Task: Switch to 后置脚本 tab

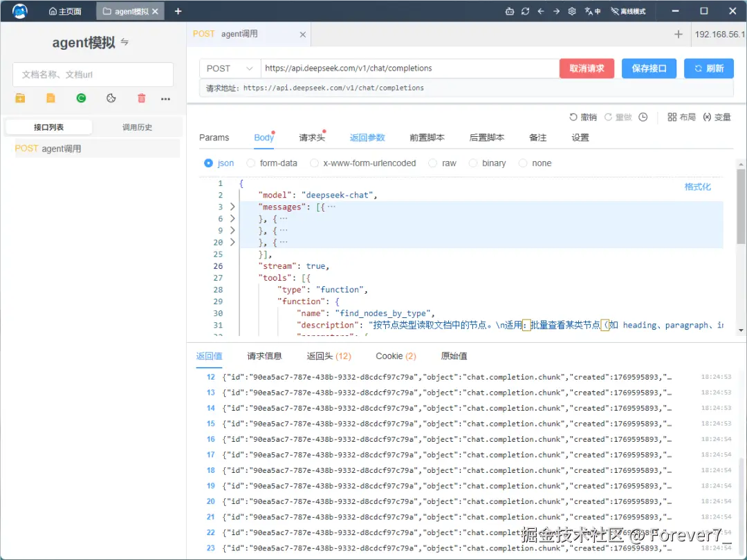Action: click(x=487, y=138)
